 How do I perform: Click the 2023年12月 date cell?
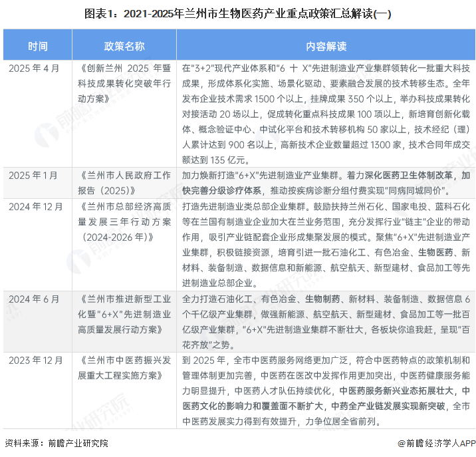click(x=37, y=359)
